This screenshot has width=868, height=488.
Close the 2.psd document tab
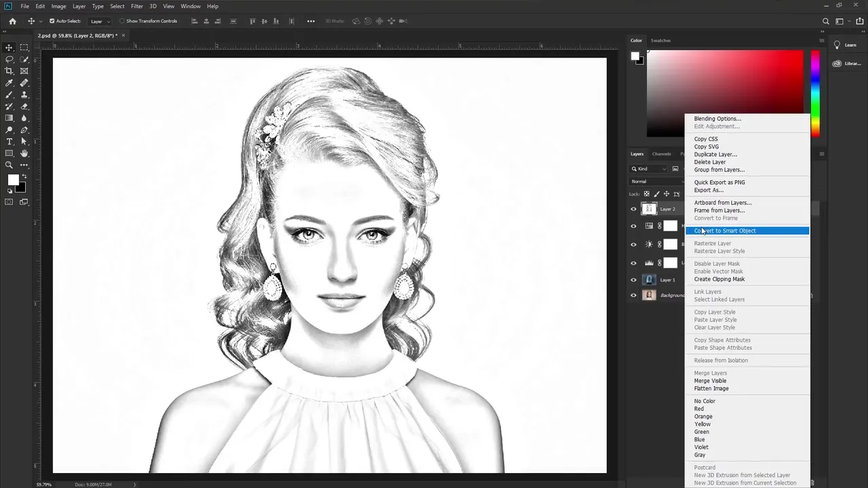[123, 35]
